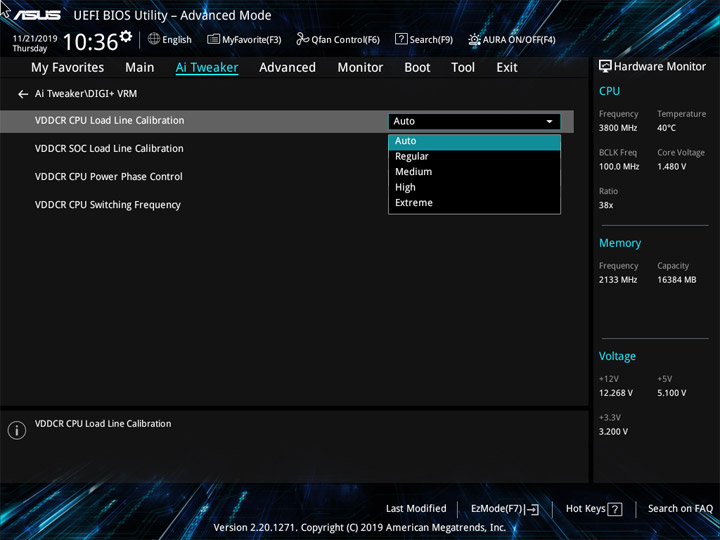Viewport: 720px width, 540px height.
Task: Click the EzMode exit arrow icon
Action: [532, 509]
